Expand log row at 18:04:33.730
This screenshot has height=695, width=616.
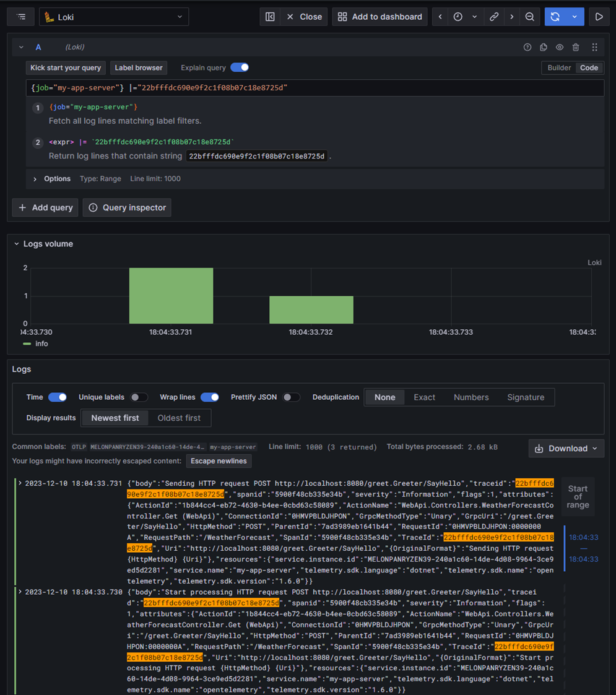(20, 592)
